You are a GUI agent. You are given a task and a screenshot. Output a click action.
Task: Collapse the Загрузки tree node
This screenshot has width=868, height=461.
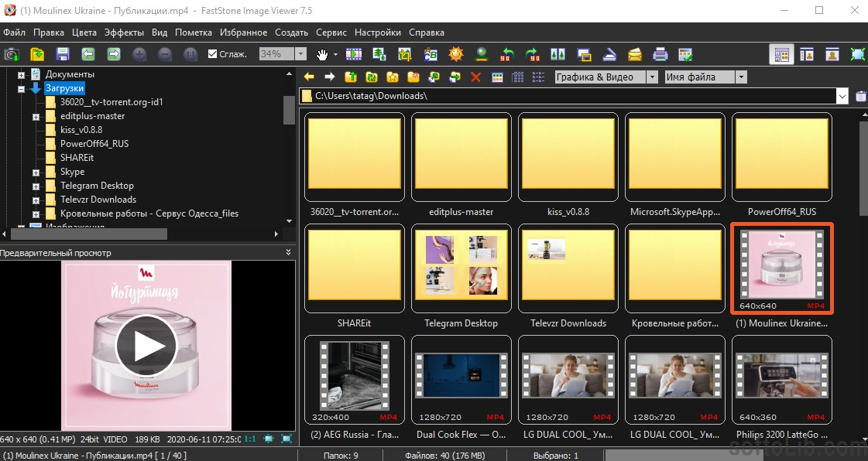(x=21, y=88)
